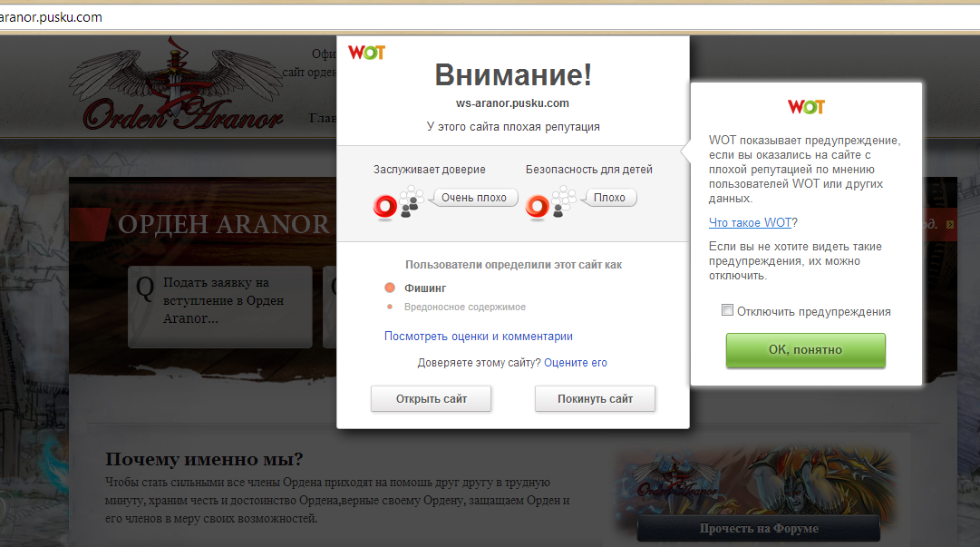This screenshot has height=547, width=980.
Task: Click the Очень плохо rating label
Action: click(x=474, y=198)
